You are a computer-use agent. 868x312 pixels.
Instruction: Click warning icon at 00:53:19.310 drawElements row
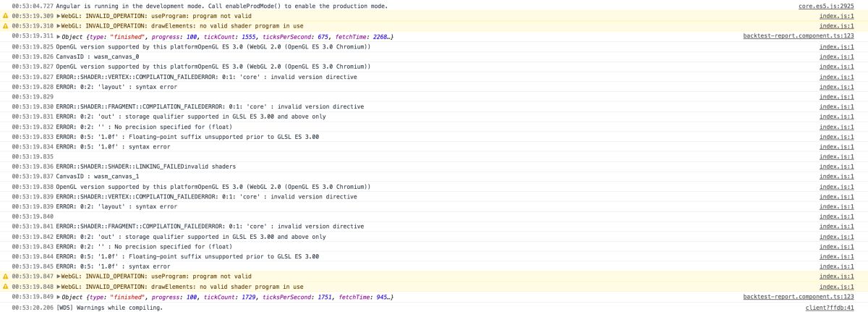pos(6,25)
